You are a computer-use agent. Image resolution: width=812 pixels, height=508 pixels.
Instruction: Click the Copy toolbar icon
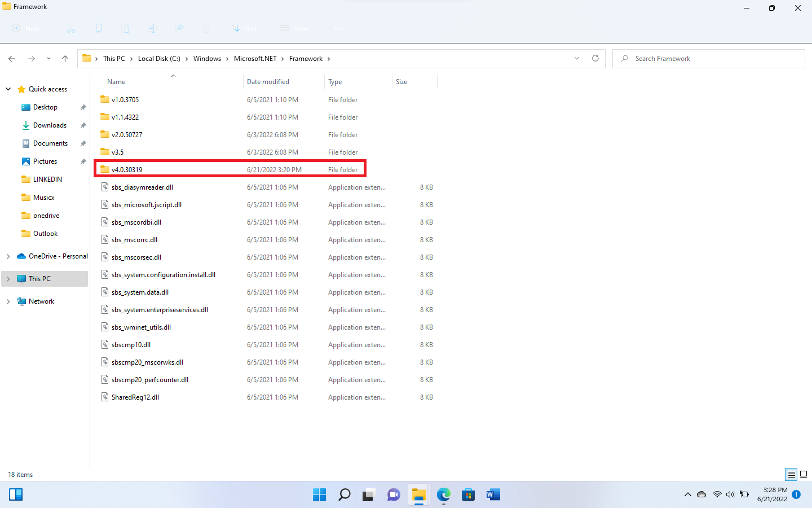pos(99,28)
